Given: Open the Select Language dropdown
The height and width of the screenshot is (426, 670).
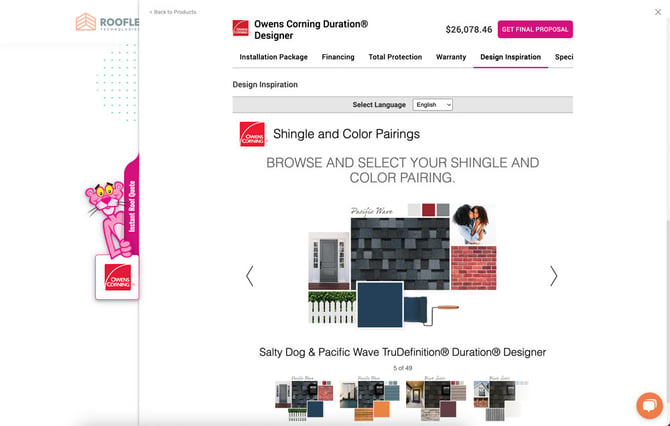Looking at the screenshot, I should click(x=432, y=105).
